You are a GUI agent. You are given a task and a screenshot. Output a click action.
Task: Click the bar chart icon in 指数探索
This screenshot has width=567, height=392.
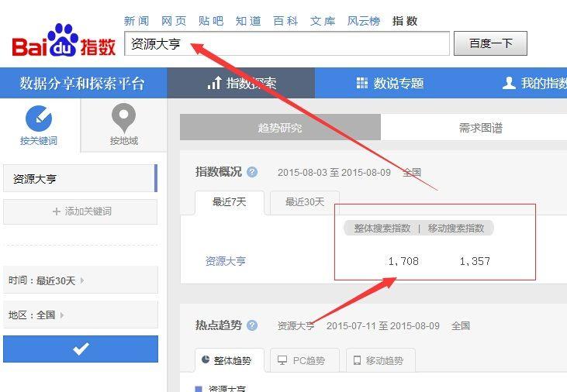tap(214, 83)
